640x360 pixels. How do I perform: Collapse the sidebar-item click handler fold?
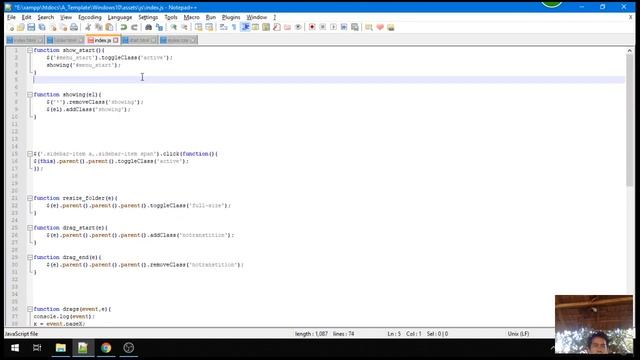30,154
